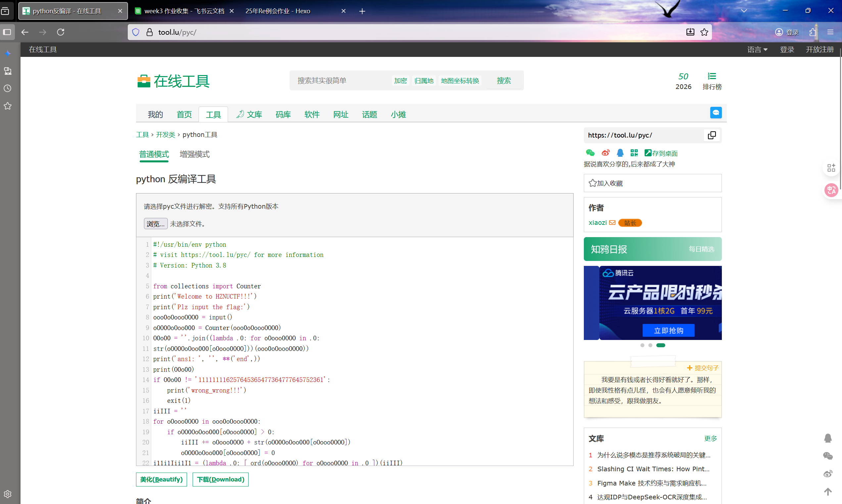Open the QR code share icon
Viewport: 842px width, 504px height.
coord(634,153)
